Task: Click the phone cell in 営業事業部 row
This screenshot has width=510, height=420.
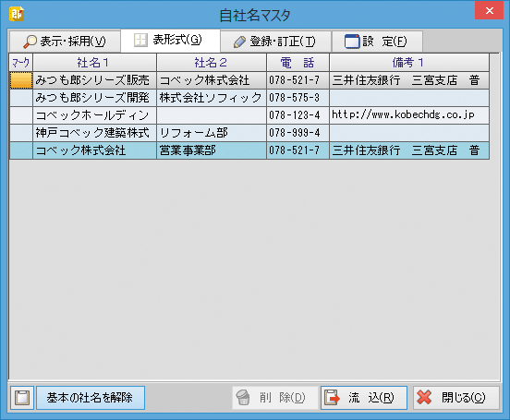Action: (297, 150)
